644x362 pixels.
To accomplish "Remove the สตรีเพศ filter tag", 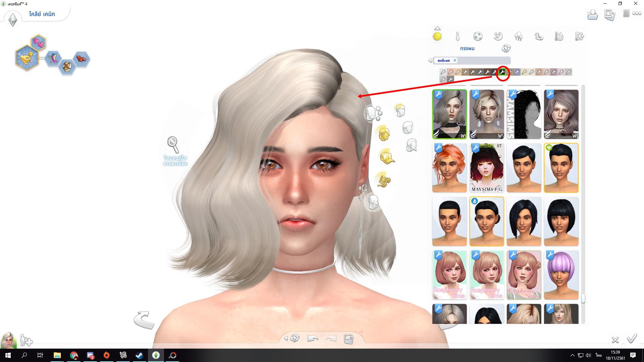I will point(455,60).
